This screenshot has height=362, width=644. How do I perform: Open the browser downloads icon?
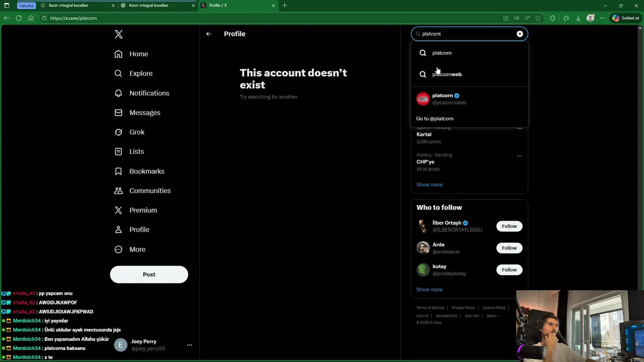pos(578,18)
